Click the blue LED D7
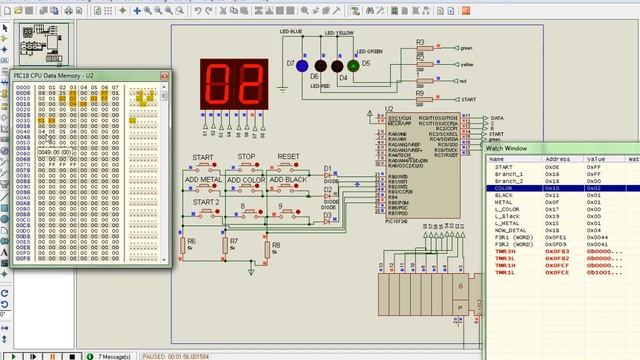The width and height of the screenshot is (640, 360). point(302,65)
